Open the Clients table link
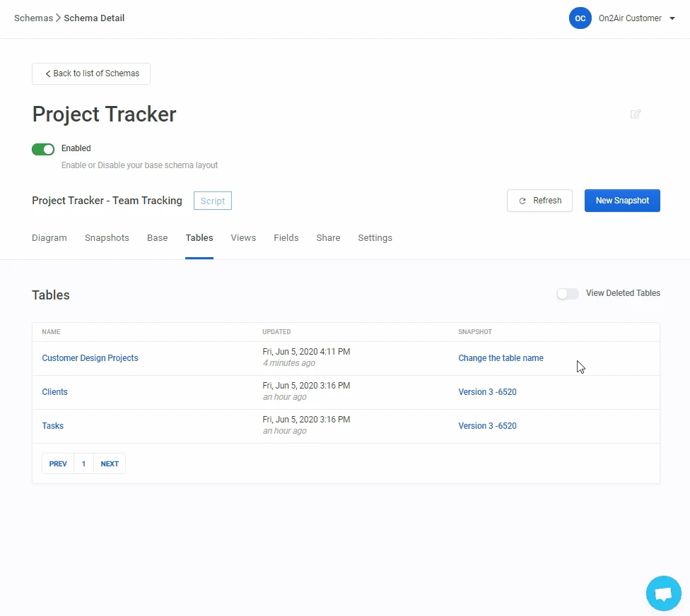Viewport: 690px width, 616px height. [x=55, y=392]
